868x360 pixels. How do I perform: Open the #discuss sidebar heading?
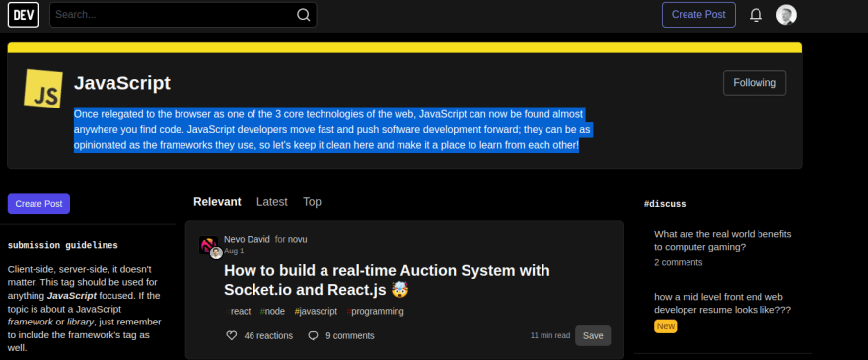665,204
